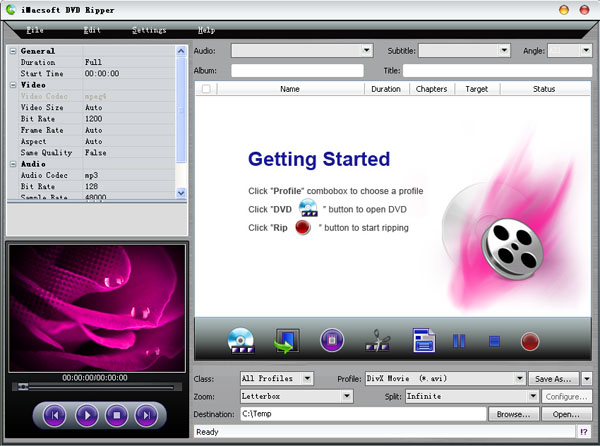Stop the preview playback
The image size is (600, 446).
pos(117,415)
